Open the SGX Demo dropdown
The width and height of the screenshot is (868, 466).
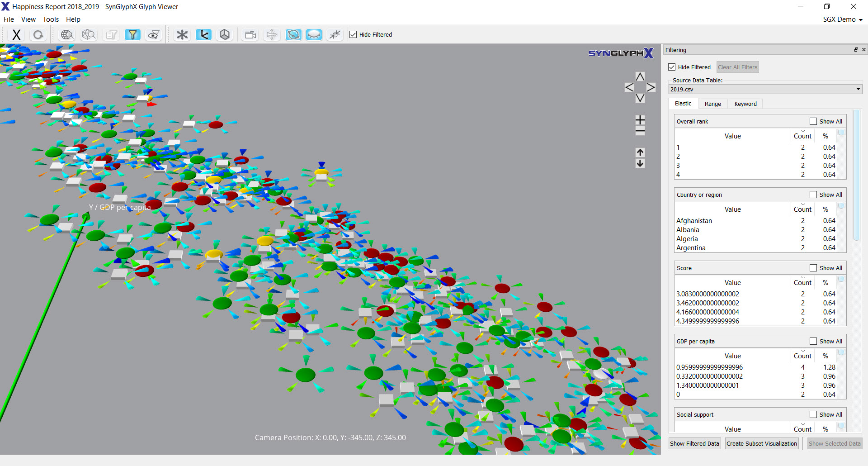[843, 19]
